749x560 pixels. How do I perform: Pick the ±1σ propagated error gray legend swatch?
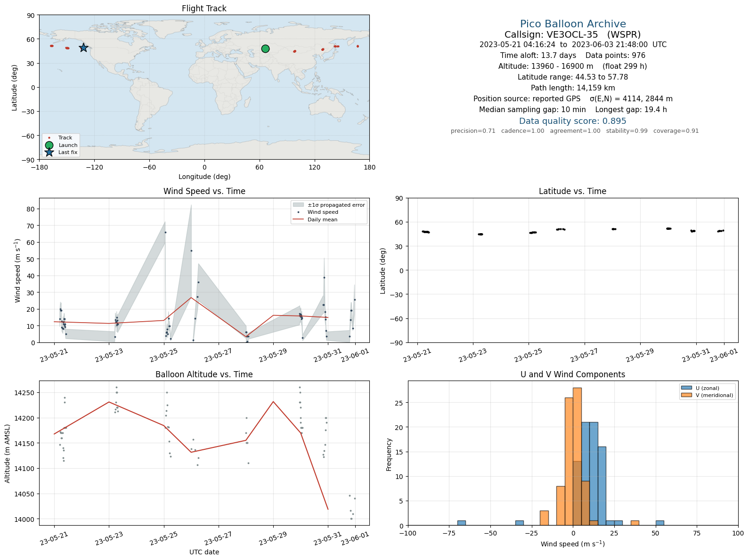(298, 205)
